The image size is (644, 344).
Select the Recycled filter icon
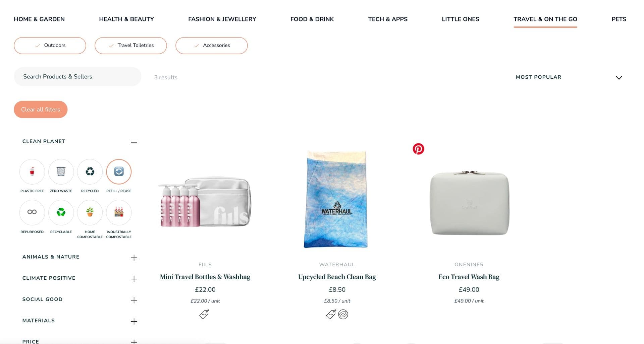(x=90, y=171)
